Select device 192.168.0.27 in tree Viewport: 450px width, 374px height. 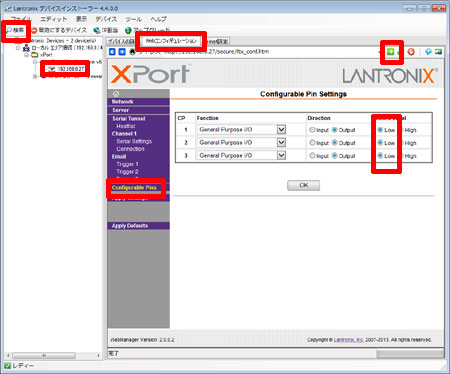[71, 69]
